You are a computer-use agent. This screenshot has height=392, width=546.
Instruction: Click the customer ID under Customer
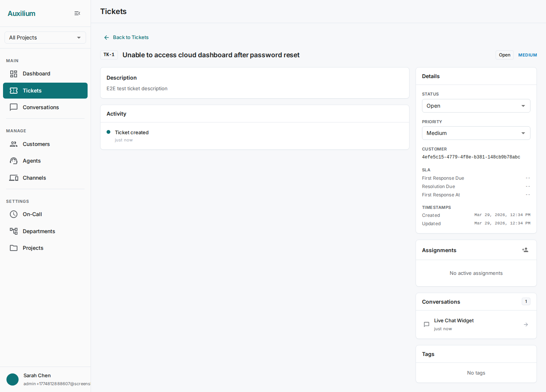click(x=471, y=157)
